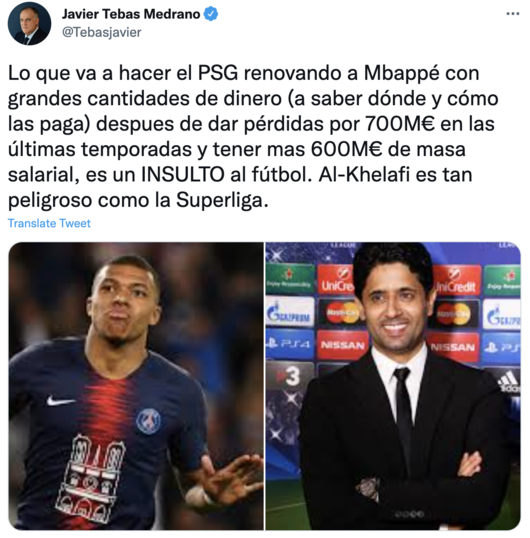Click the display name Javier Tebas Medrano
Viewport: 530px width, 538px height.
(x=131, y=14)
